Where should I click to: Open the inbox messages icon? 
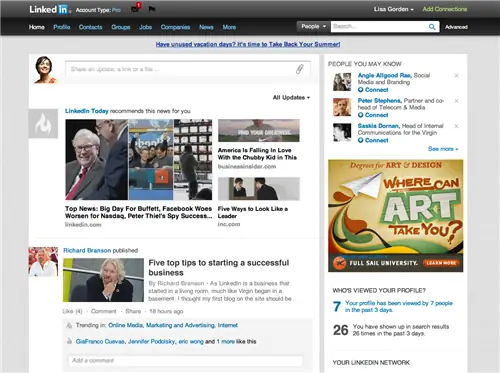(x=136, y=8)
